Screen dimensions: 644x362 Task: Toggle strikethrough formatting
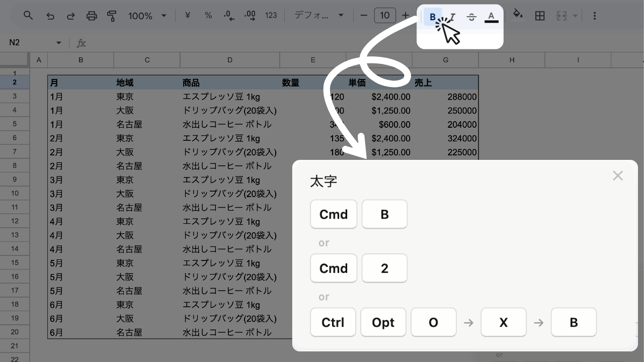[471, 17]
